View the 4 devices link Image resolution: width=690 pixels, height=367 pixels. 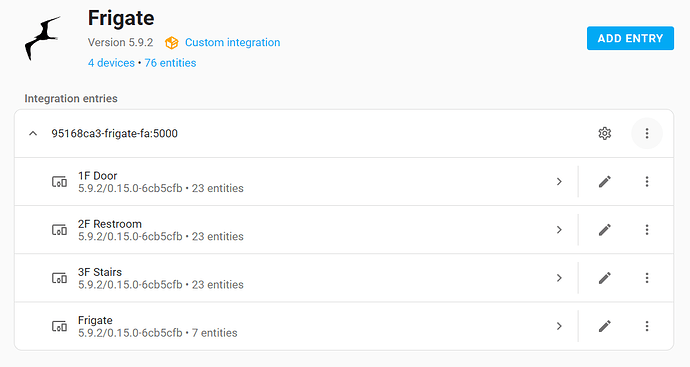[x=111, y=63]
